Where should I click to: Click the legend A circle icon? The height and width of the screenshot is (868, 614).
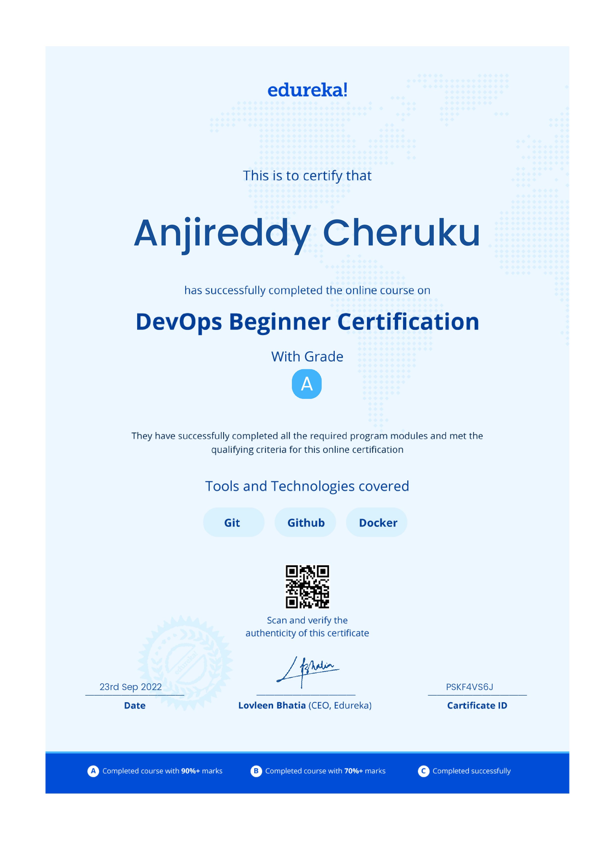(93, 771)
